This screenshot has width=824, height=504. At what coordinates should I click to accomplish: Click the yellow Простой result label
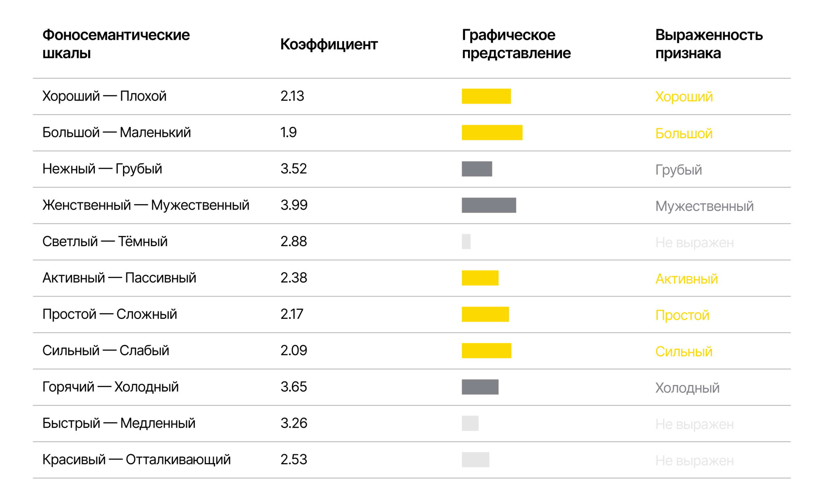(682, 315)
